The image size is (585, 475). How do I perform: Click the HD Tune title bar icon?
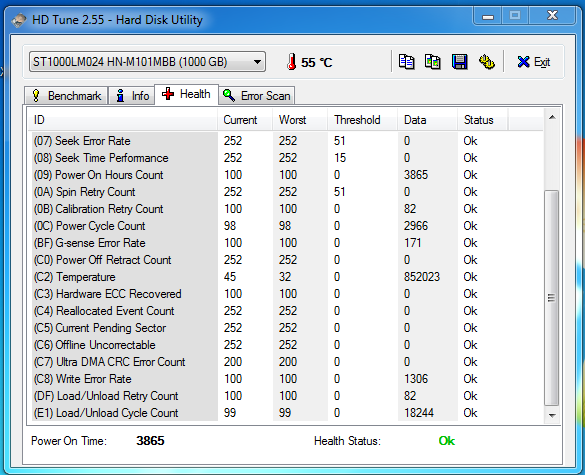point(19,20)
